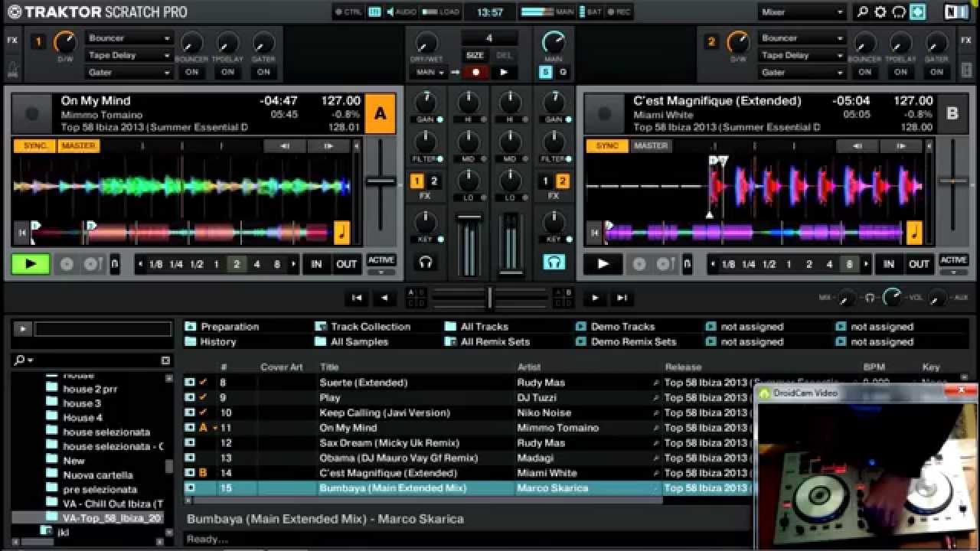
Task: Click crossfader skip-to-left button
Action: pyautogui.click(x=357, y=298)
